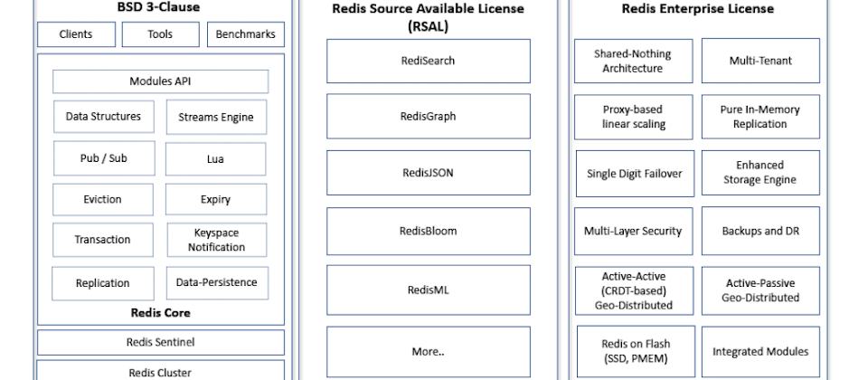Select the Active-Active CRDT-based Geo-Distributed box
This screenshot has width=868, height=380.
pos(635,290)
